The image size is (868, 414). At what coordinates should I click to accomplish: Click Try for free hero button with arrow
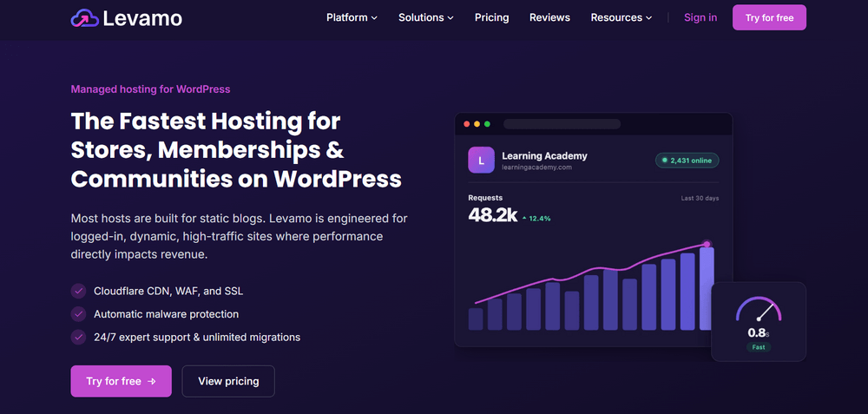(x=122, y=381)
